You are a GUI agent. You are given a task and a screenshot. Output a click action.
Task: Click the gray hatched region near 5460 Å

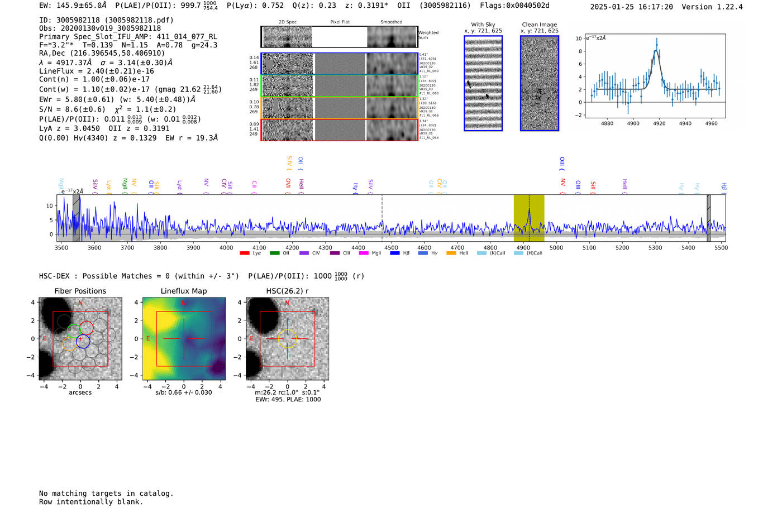(708, 218)
